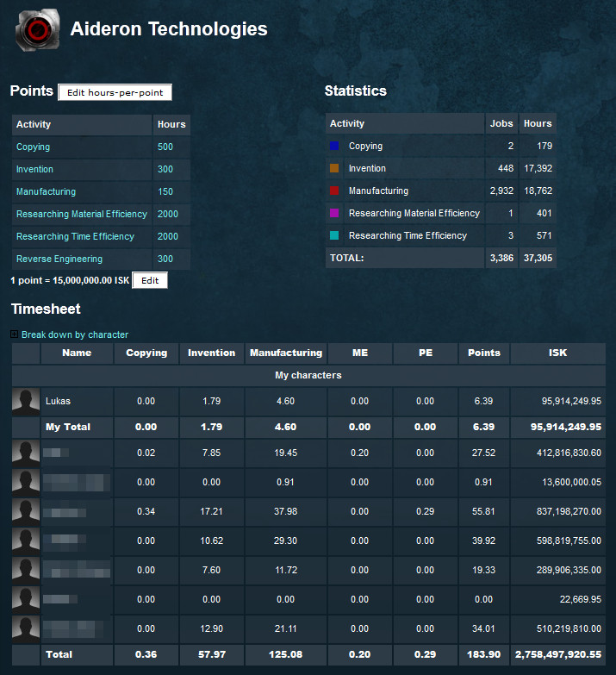Open Researching Material Efficiency link in Points

[82, 214]
